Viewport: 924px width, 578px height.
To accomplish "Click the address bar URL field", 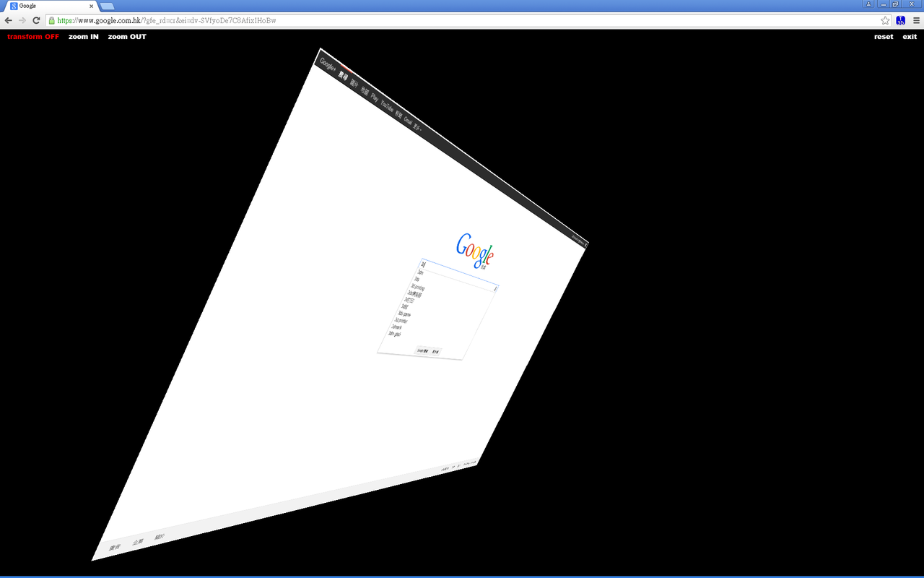I will coord(462,20).
